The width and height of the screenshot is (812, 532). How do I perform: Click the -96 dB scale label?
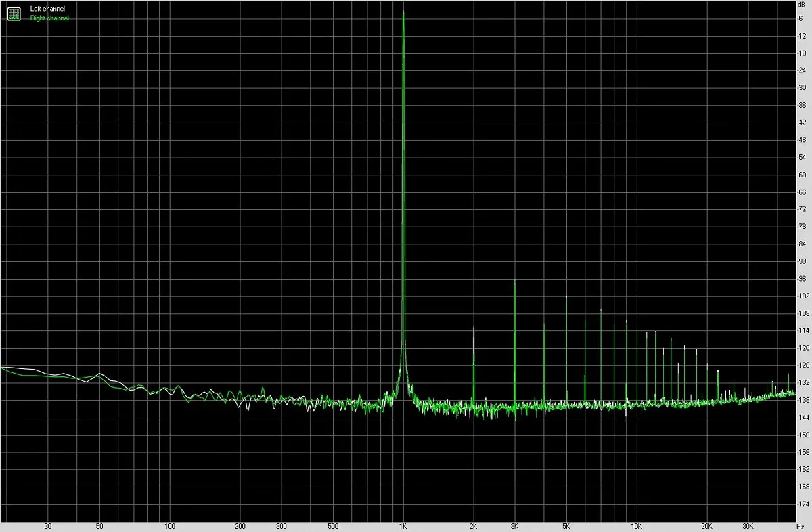(x=801, y=278)
